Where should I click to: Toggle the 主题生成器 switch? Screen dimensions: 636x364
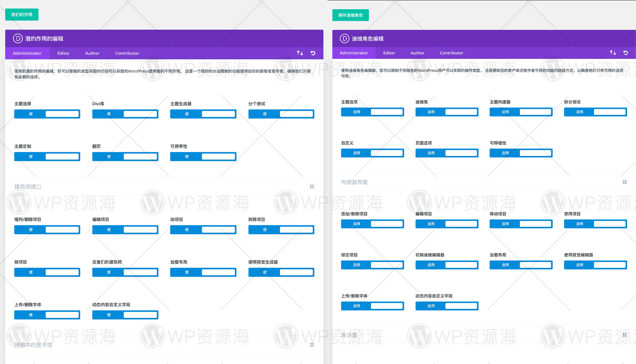click(203, 114)
